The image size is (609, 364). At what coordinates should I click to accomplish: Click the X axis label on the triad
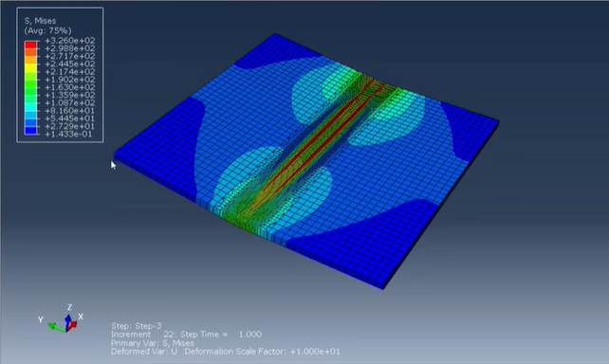click(x=81, y=317)
